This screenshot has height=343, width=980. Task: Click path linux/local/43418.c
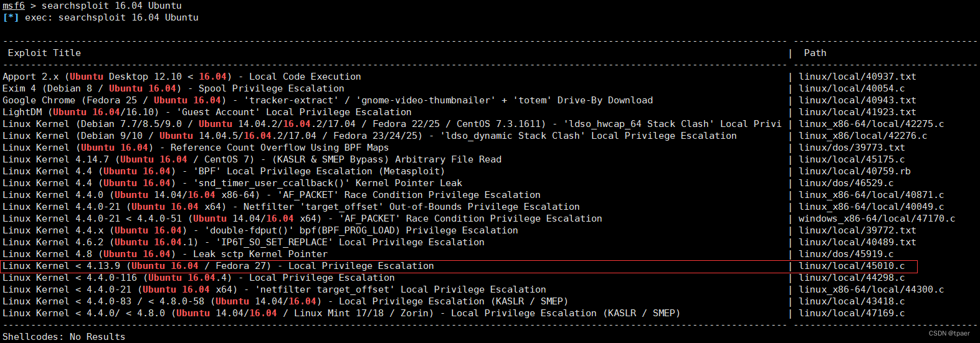[x=852, y=301]
